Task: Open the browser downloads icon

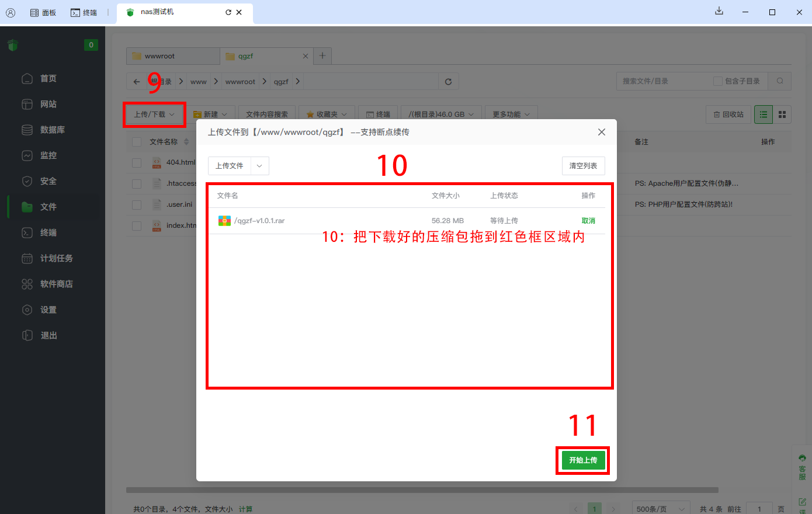Action: point(719,12)
